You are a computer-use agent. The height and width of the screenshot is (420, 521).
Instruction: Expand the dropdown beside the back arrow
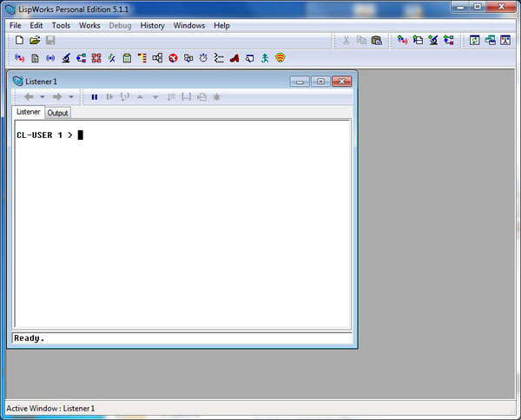pyautogui.click(x=42, y=96)
